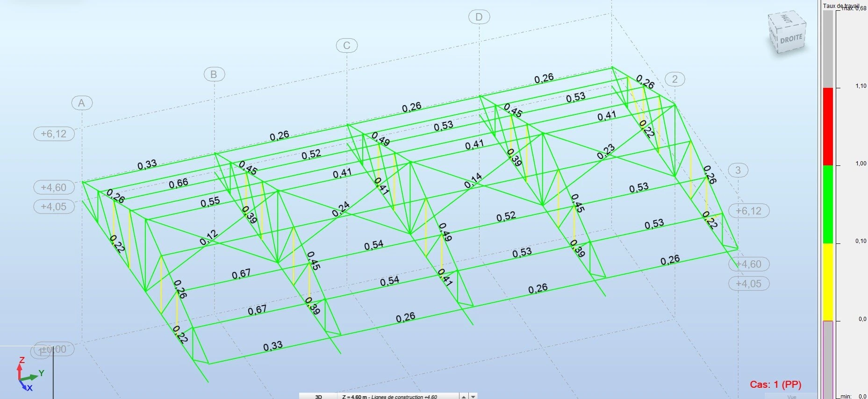Select grid axis bubble C

pyautogui.click(x=346, y=45)
